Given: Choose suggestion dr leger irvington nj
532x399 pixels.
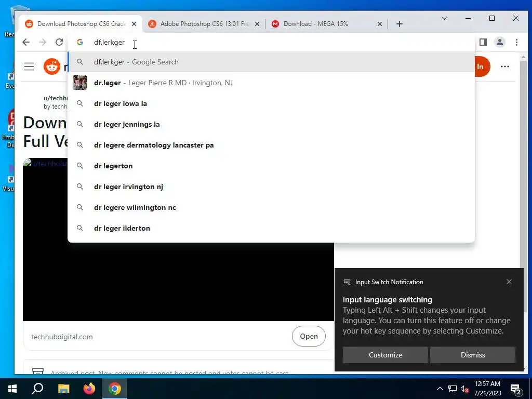Looking at the screenshot, I should 271,187.
